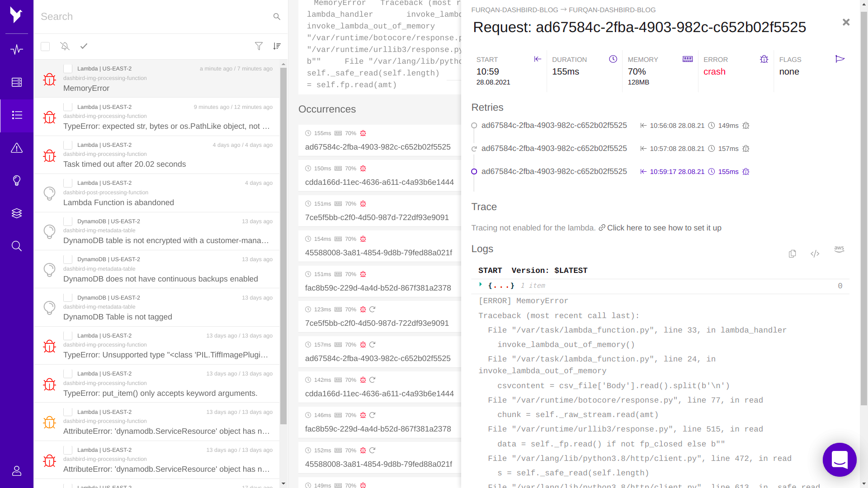This screenshot has width=868, height=488.
Task: Click the bug icon on 151ms 7ce5f5bb occurrence
Action: pos(363,204)
